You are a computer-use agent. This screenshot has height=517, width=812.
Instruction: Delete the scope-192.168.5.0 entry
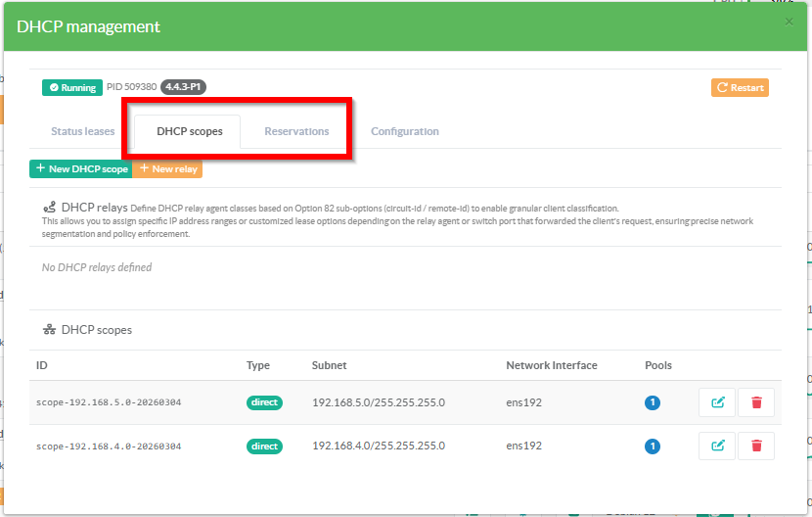(755, 402)
